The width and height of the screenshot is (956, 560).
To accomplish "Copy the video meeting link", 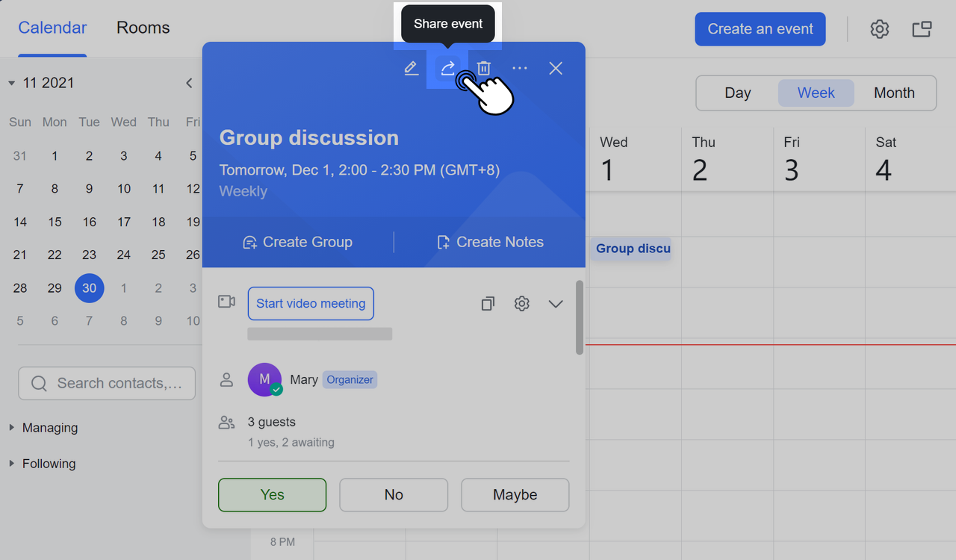I will [488, 304].
